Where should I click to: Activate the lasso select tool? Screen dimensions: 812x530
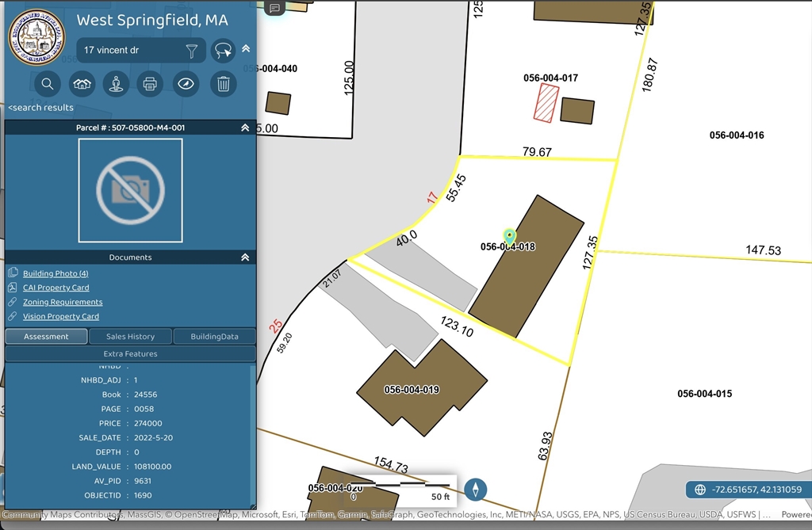click(224, 51)
